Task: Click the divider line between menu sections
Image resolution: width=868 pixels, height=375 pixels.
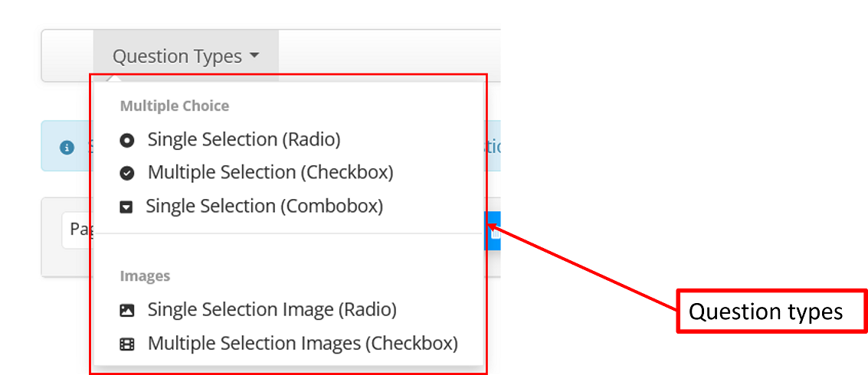Action: point(290,233)
